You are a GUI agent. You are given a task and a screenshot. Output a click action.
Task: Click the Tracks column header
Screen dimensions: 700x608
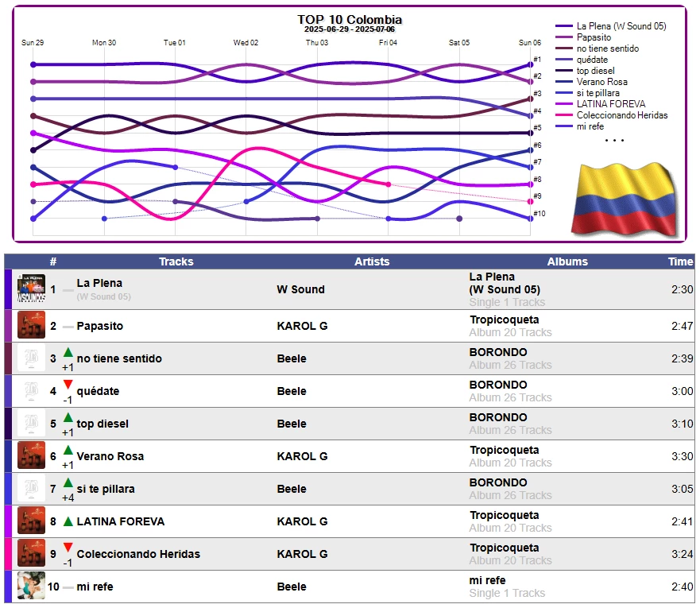point(176,261)
